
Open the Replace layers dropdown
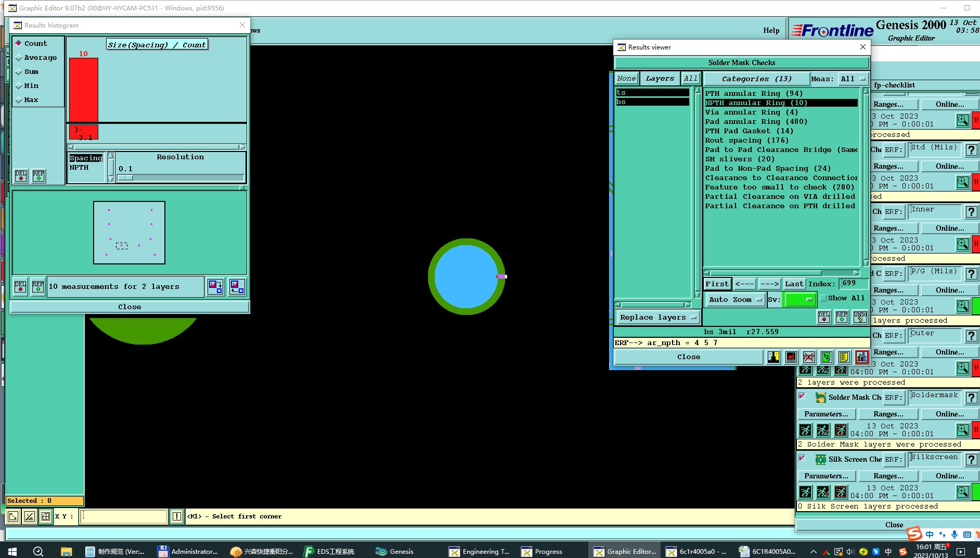point(657,317)
